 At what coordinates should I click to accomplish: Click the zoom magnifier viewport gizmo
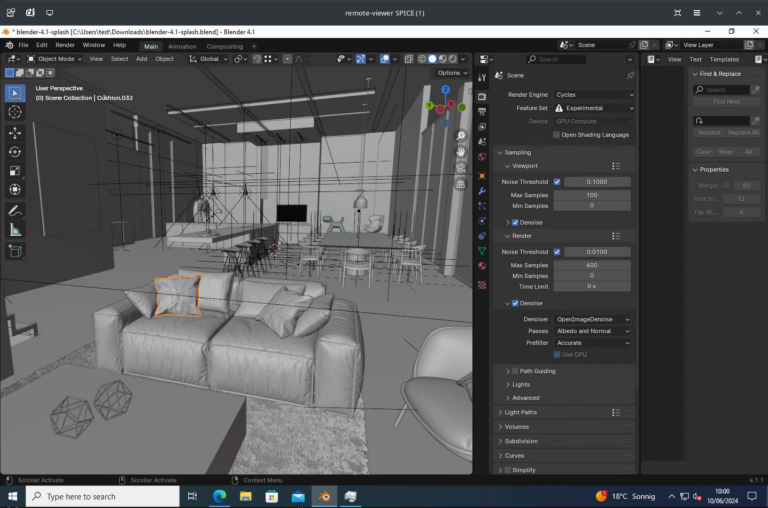tap(461, 136)
